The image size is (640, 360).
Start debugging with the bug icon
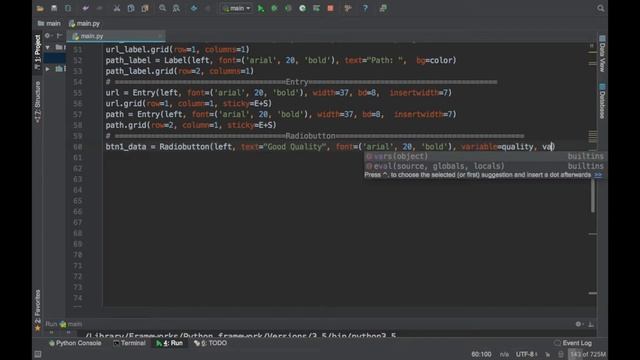[274, 8]
